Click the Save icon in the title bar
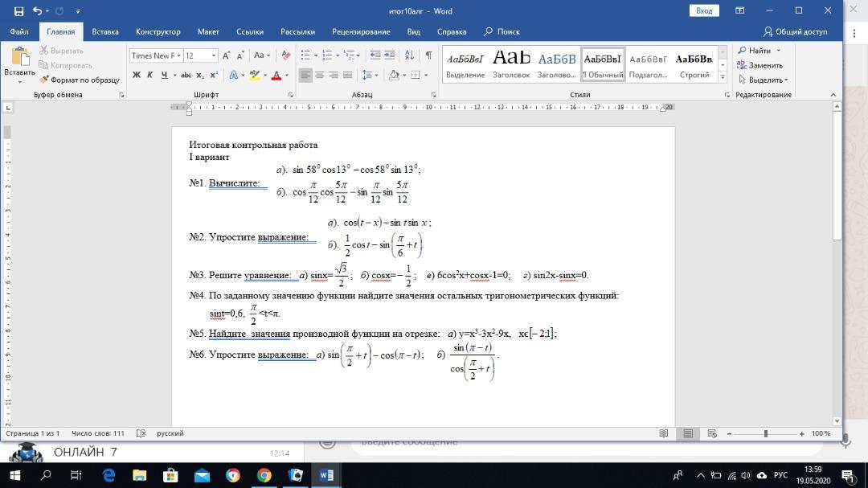Screen dimensions: 868x488 [x=19, y=11]
